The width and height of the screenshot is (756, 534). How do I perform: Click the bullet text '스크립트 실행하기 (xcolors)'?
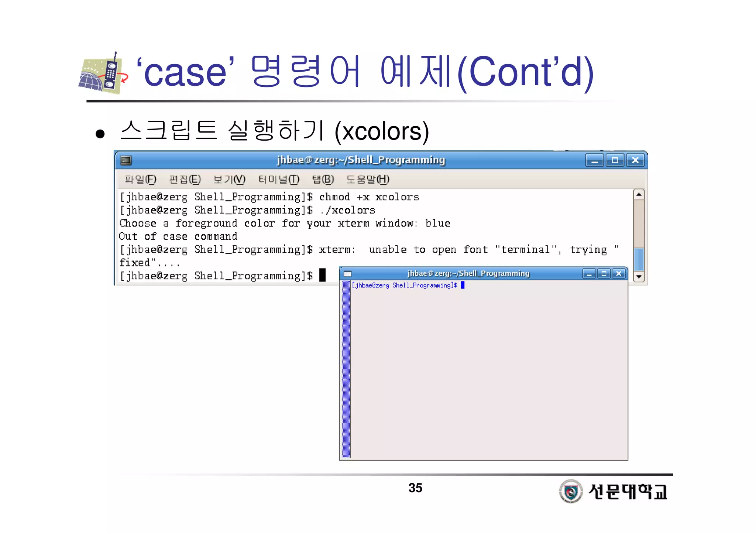[275, 131]
